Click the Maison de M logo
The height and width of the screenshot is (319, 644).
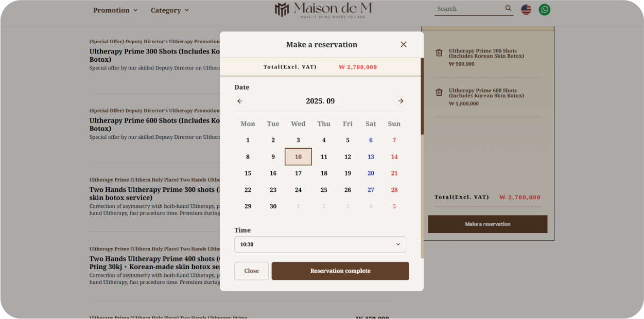click(322, 9)
